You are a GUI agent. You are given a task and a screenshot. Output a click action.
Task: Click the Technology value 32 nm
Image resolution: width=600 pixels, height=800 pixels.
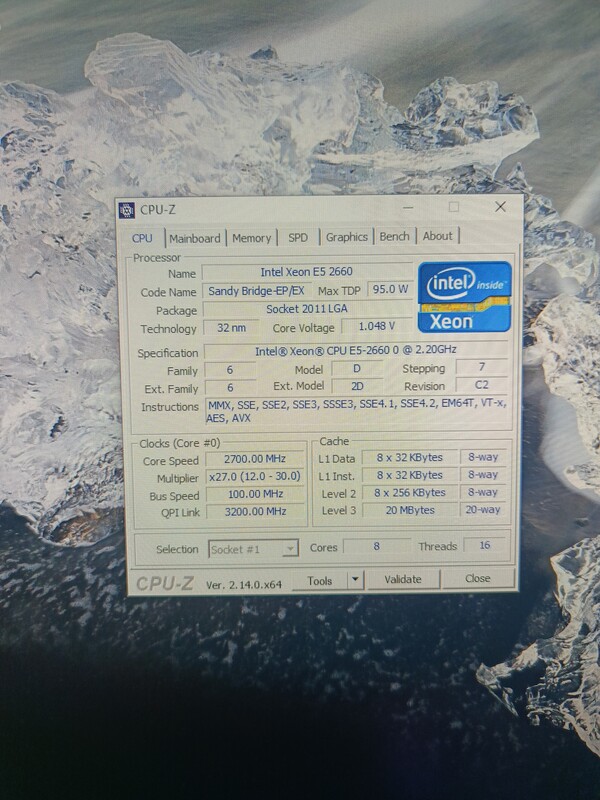[231, 328]
